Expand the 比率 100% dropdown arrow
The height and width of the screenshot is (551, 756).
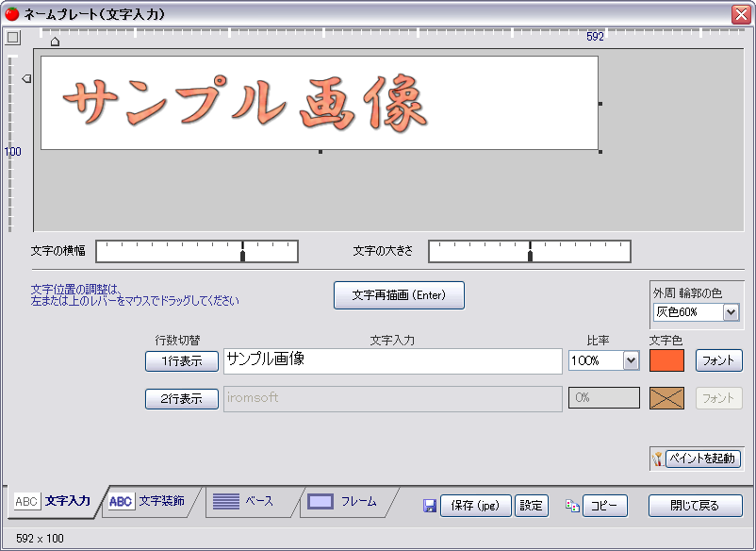pyautogui.click(x=631, y=360)
